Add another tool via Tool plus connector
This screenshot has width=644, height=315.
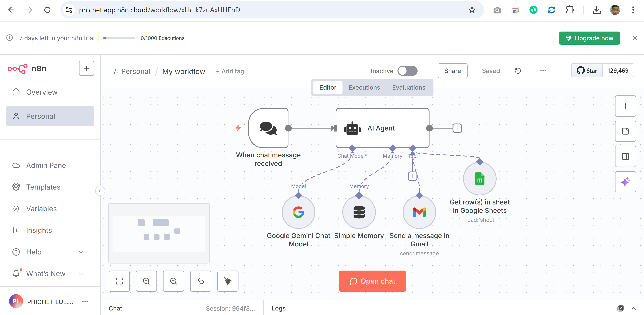pyautogui.click(x=413, y=176)
